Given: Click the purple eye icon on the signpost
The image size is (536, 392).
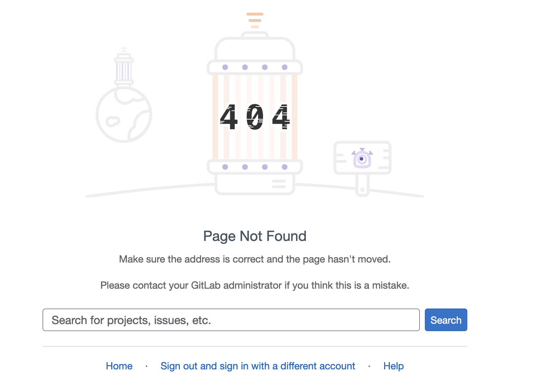Looking at the screenshot, I should pos(361,159).
